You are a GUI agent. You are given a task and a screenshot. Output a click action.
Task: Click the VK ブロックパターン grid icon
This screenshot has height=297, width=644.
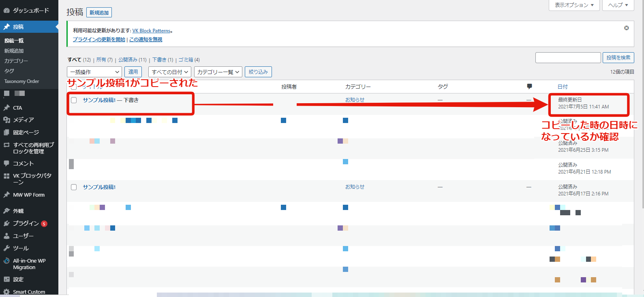(6, 176)
